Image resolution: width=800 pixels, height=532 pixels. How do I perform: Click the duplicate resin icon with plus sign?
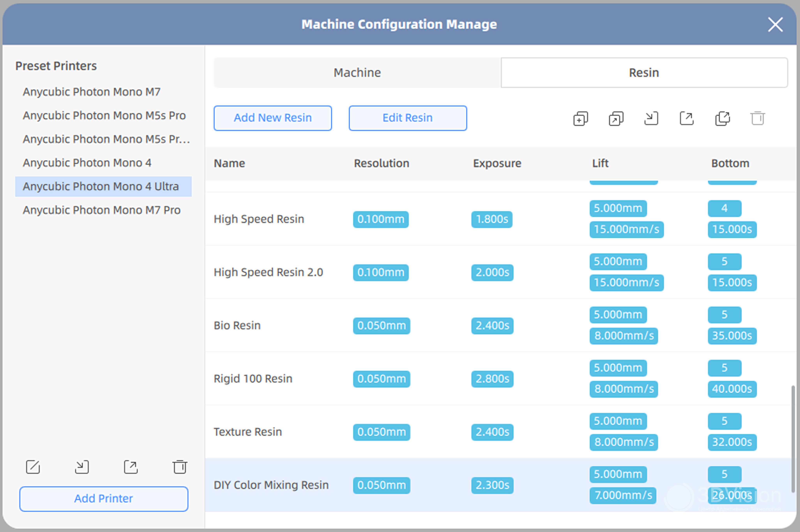pyautogui.click(x=580, y=119)
